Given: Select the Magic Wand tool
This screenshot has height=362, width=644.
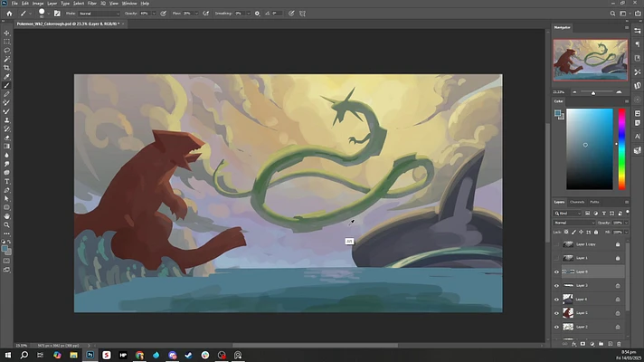Looking at the screenshot, I should tap(6, 59).
